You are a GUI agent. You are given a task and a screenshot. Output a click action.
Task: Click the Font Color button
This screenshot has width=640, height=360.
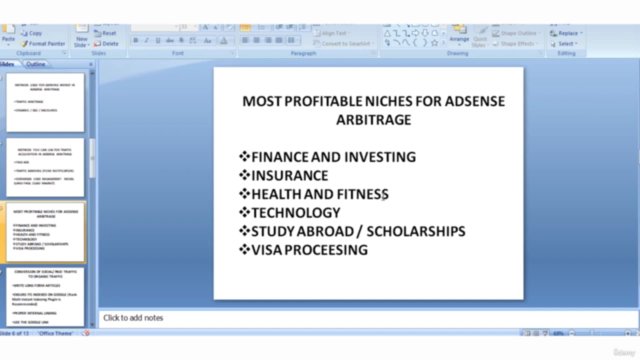(x=224, y=40)
